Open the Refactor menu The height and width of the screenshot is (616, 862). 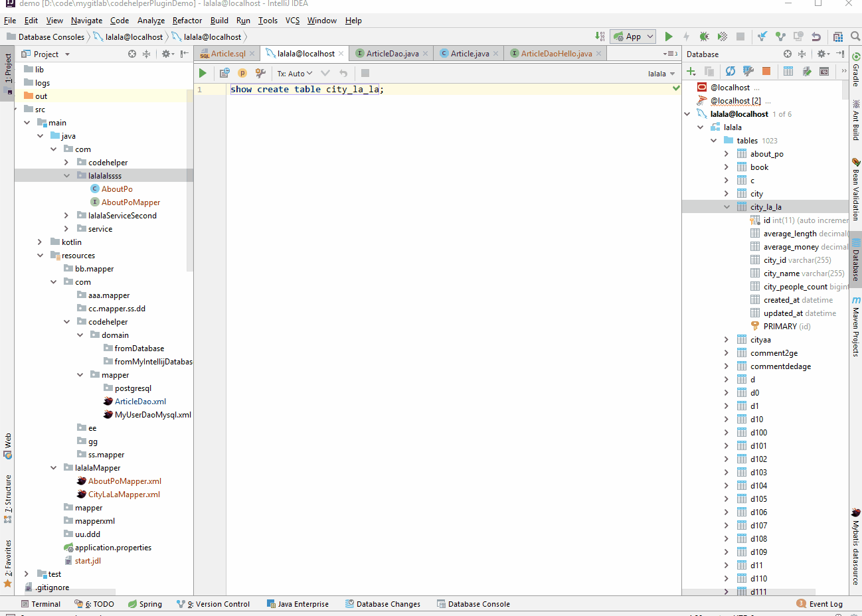tap(187, 21)
